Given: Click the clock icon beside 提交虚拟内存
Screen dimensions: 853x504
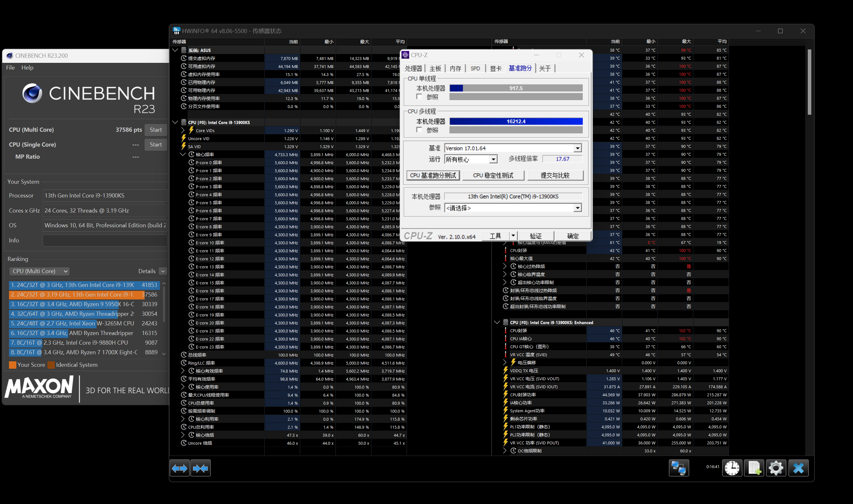Looking at the screenshot, I should click(184, 58).
